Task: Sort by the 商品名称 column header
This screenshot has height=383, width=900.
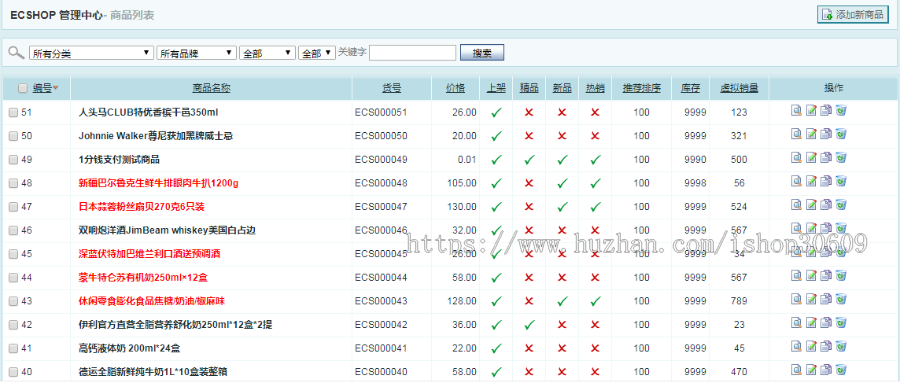Action: pyautogui.click(x=211, y=88)
